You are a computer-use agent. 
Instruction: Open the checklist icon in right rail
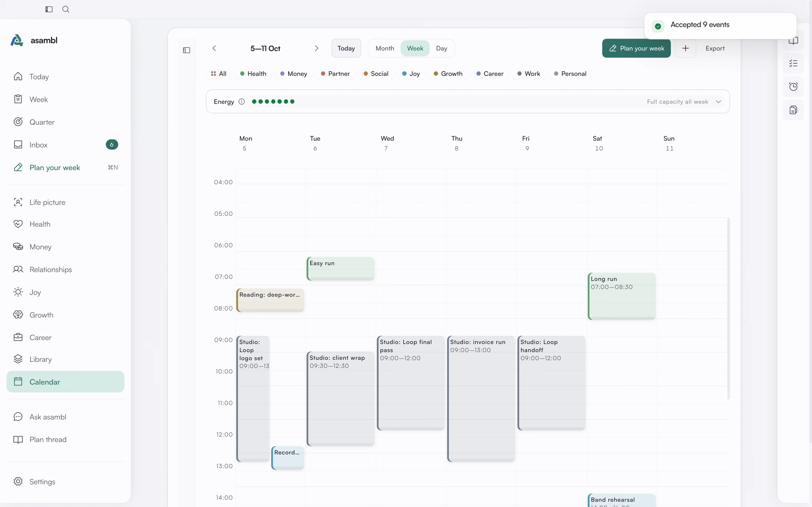[x=793, y=63]
